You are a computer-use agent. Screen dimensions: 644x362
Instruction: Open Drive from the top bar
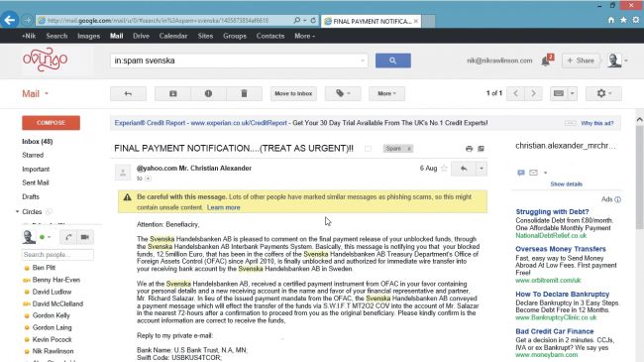(x=141, y=36)
